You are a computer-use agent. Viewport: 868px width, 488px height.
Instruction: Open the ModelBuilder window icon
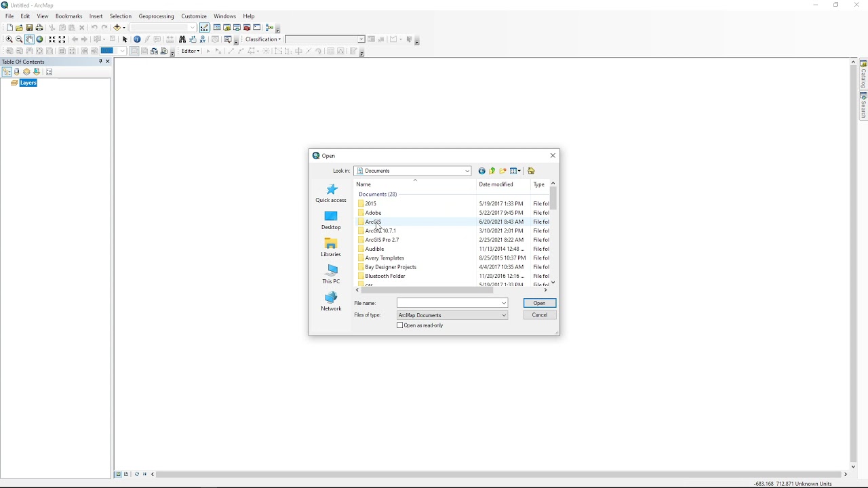[269, 28]
